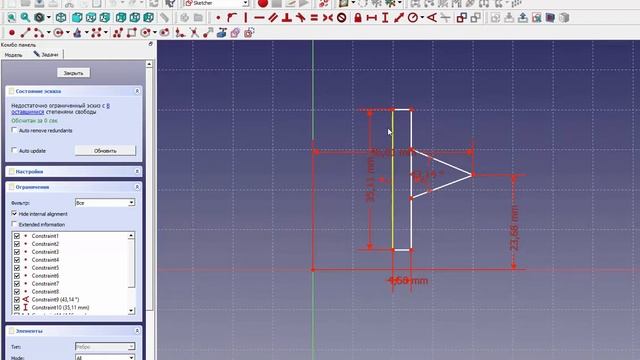Select the create circle tool

[x=58, y=33]
